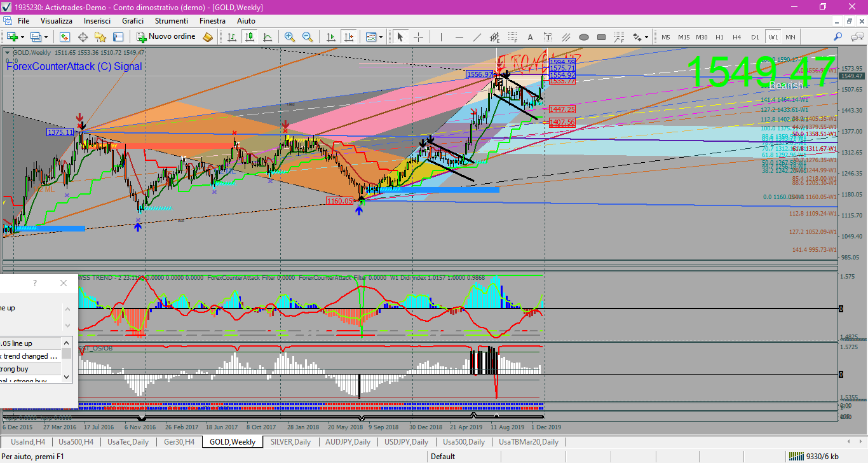Open the chat bubbles icon
The height and width of the screenshot is (463, 868).
click(856, 37)
